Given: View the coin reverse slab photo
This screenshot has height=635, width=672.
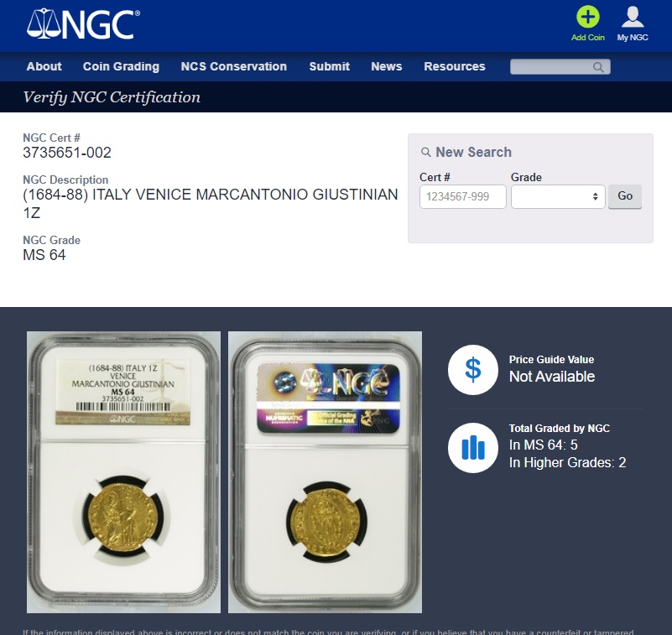Looking at the screenshot, I should [x=325, y=471].
